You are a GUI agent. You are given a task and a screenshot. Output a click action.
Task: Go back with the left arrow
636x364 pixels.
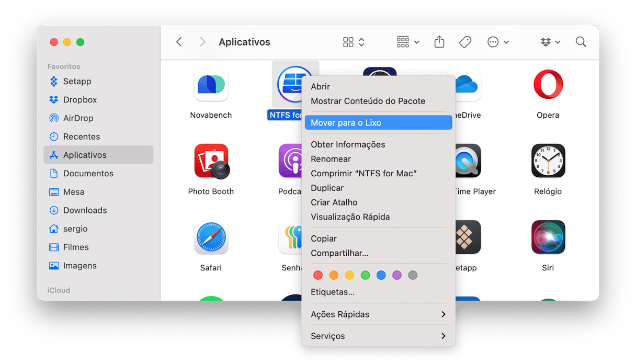[x=179, y=42]
